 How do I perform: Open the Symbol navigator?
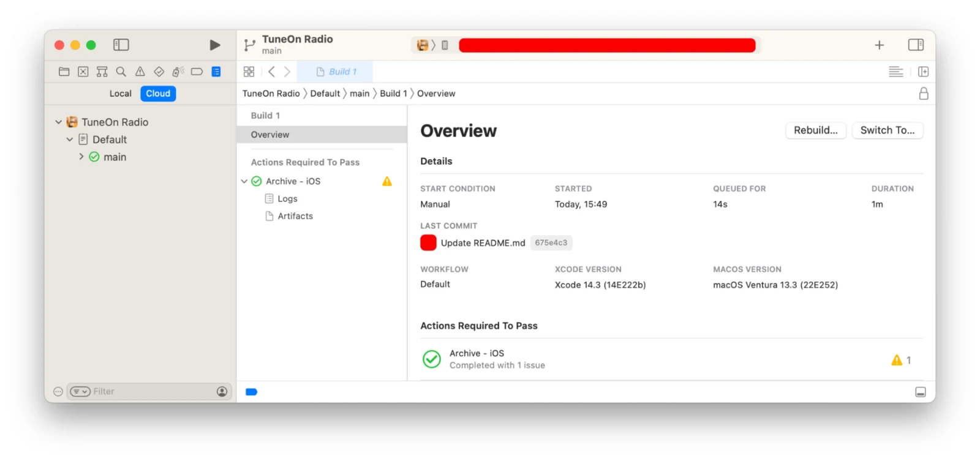[x=102, y=72]
